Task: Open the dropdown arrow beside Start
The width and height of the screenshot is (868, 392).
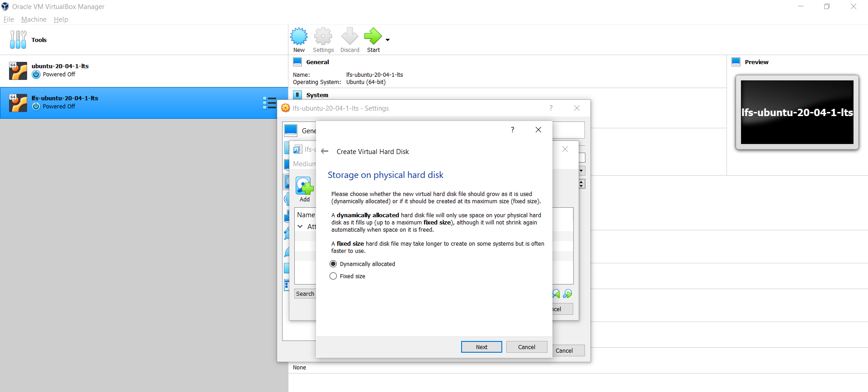Action: point(387,40)
